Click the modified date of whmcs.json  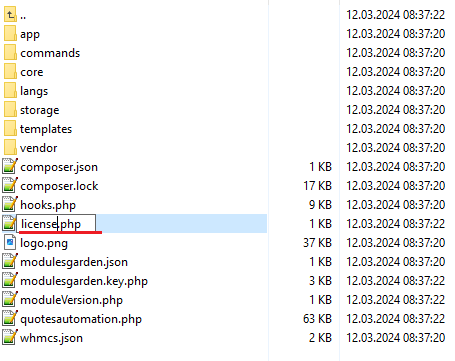[x=396, y=337]
